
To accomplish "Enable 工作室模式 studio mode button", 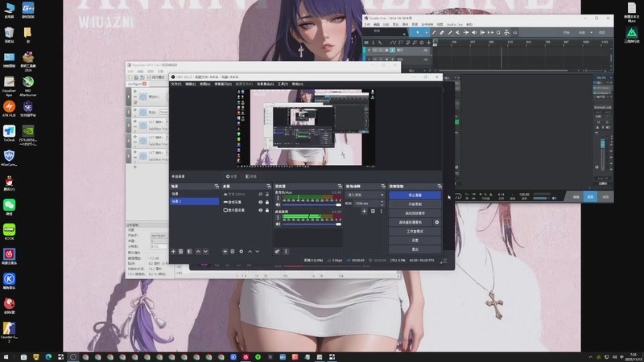I will tap(415, 231).
